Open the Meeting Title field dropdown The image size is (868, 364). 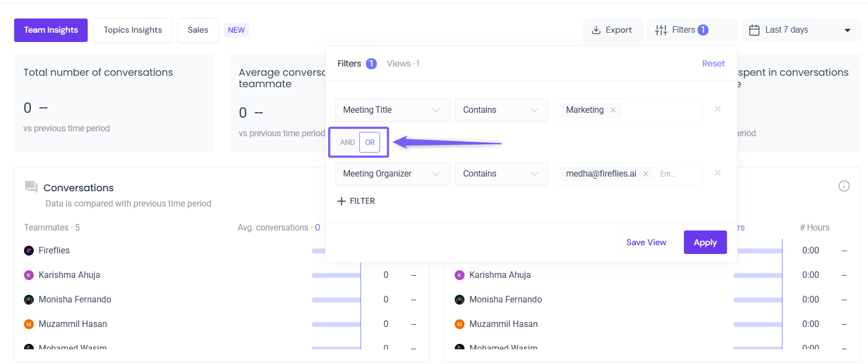tap(392, 110)
